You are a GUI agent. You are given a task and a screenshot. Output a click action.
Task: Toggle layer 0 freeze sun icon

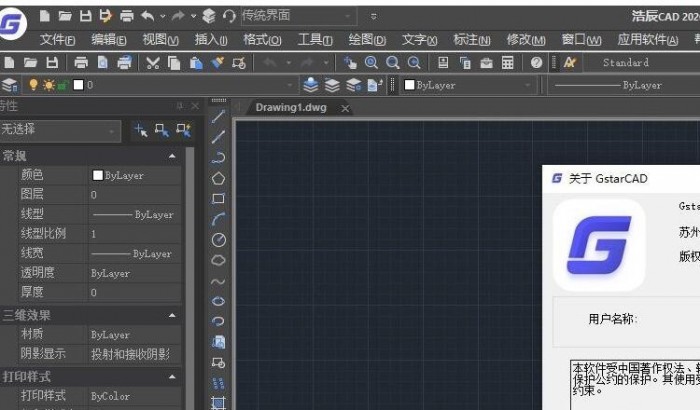pos(49,85)
